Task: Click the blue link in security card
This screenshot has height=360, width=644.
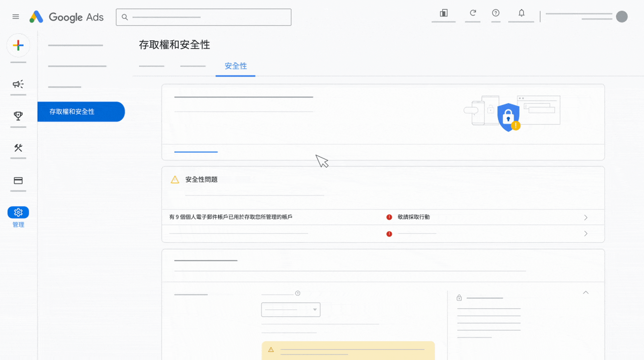Action: 196,152
